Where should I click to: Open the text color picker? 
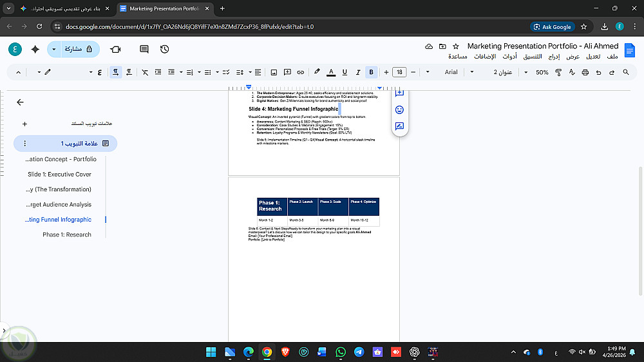[331, 72]
